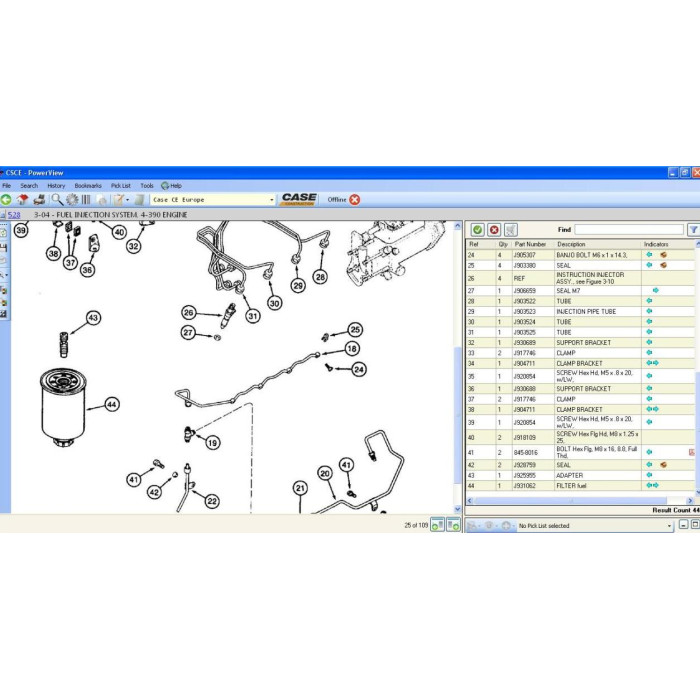Click callout 26 next to the injector
The width and height of the screenshot is (700, 700).
pyautogui.click(x=188, y=312)
